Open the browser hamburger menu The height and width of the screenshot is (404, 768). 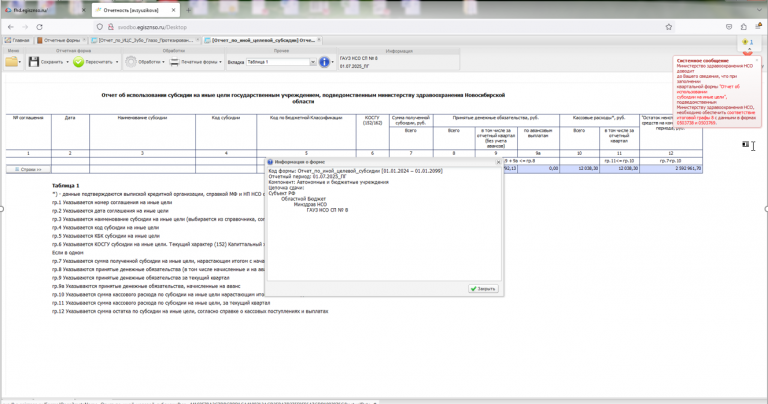coord(758,27)
